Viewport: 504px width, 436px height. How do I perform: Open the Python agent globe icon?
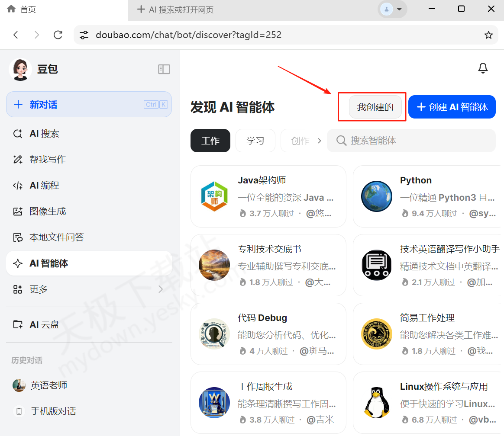[376, 196]
